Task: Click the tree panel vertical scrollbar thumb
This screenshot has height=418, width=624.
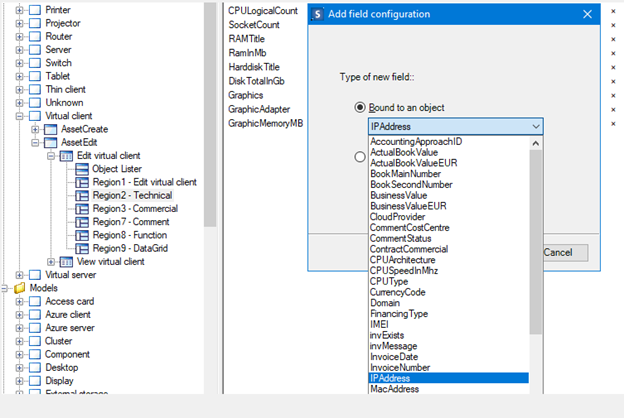Action: pyautogui.click(x=210, y=115)
